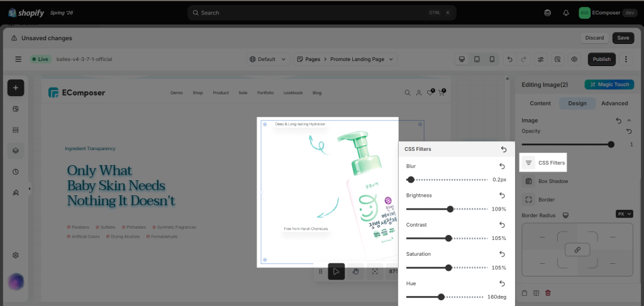
Task: Click the Magic Touch button
Action: (609, 84)
